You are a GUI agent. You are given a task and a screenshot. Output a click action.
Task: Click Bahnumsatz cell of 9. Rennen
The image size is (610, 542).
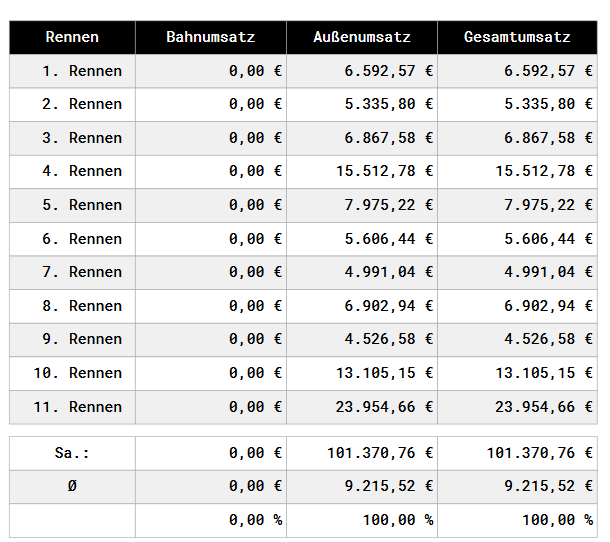click(x=210, y=340)
